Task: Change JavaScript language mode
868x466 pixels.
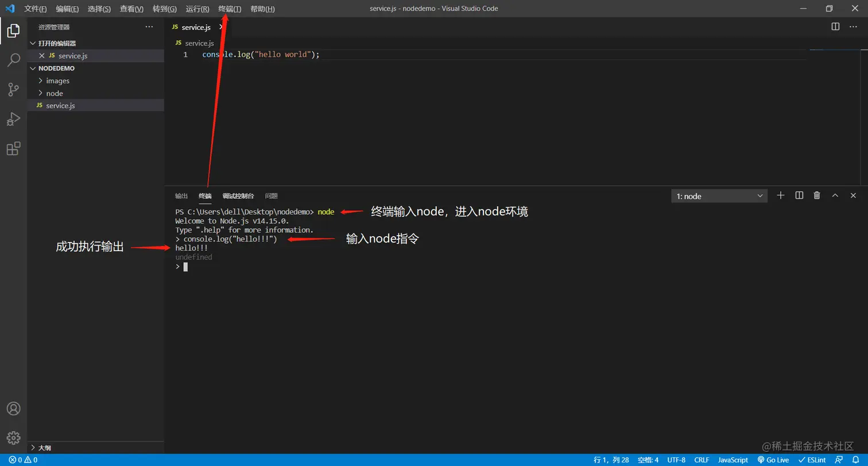Action: coord(733,460)
